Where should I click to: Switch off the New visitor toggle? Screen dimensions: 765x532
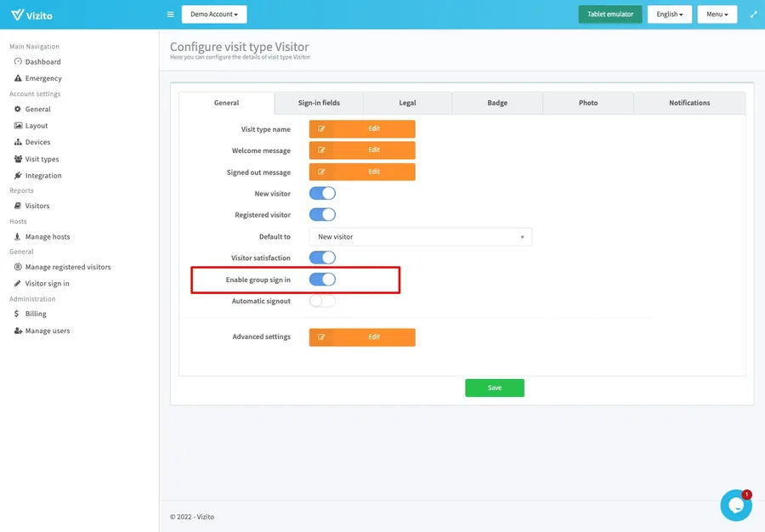click(x=322, y=194)
